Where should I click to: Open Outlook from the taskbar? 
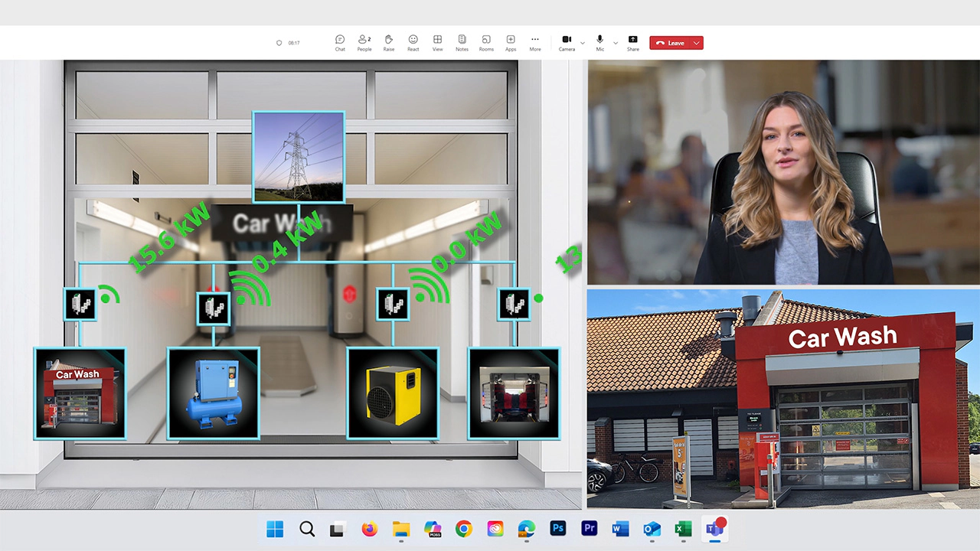click(x=652, y=529)
